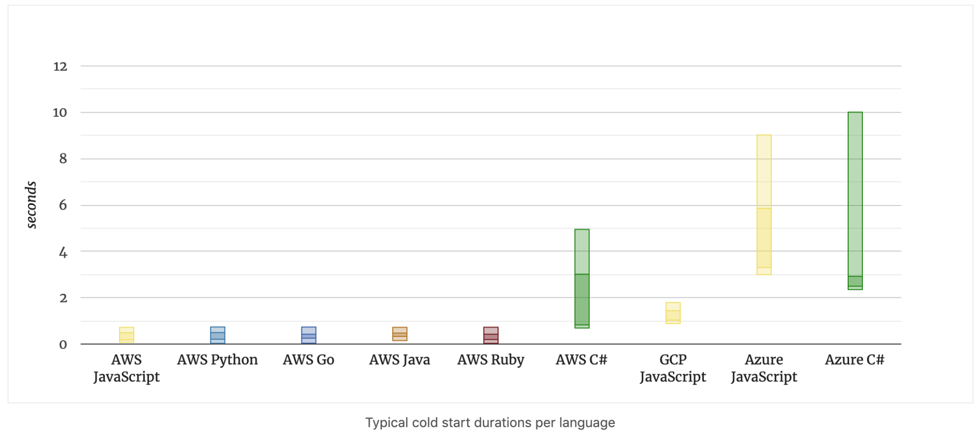Click the "Typical cold start durations" caption
The height and width of the screenshot is (438, 980).
(490, 423)
